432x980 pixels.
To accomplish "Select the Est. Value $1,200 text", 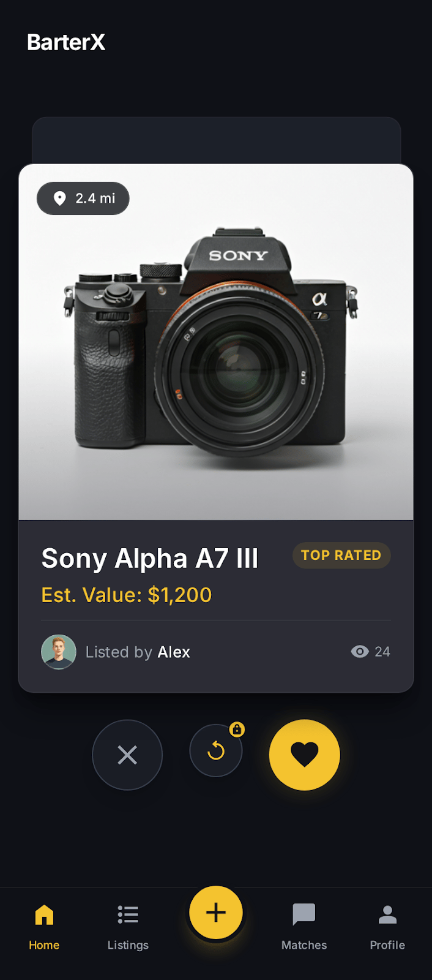I will [x=127, y=595].
